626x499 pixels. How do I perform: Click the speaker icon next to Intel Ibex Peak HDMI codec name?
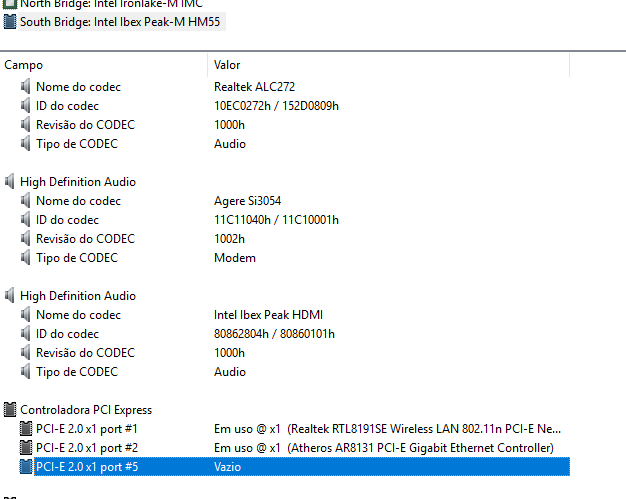pos(26,315)
